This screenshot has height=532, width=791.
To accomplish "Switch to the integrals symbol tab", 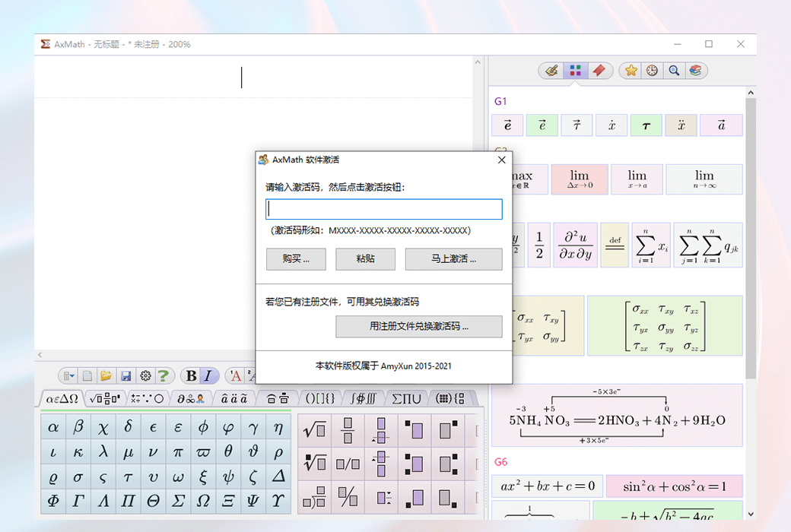I will coord(362,398).
